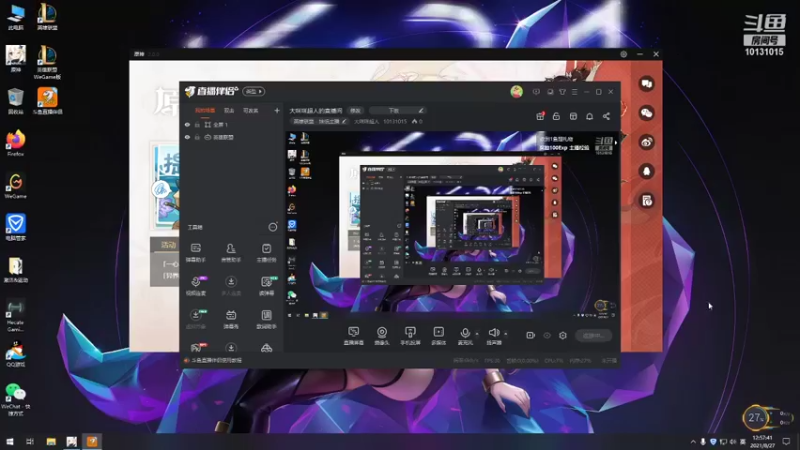Open File Explorer from the taskbar

[x=51, y=441]
